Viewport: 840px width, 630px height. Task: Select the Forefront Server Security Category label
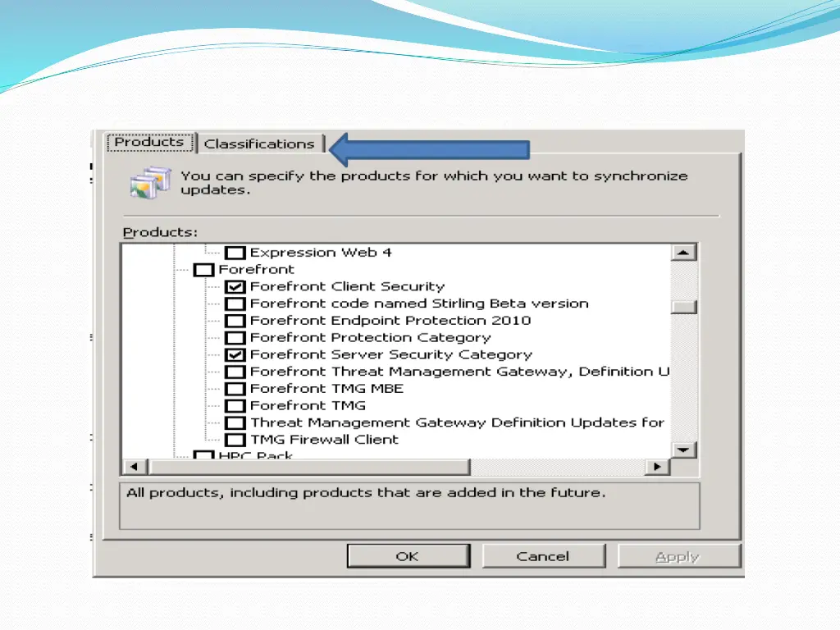click(x=391, y=354)
